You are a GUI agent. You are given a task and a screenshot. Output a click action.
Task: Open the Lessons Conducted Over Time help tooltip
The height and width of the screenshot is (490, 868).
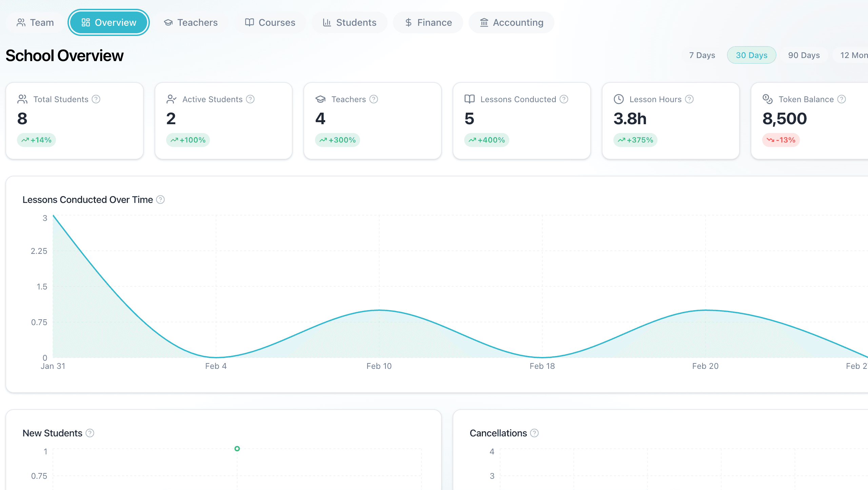(160, 200)
